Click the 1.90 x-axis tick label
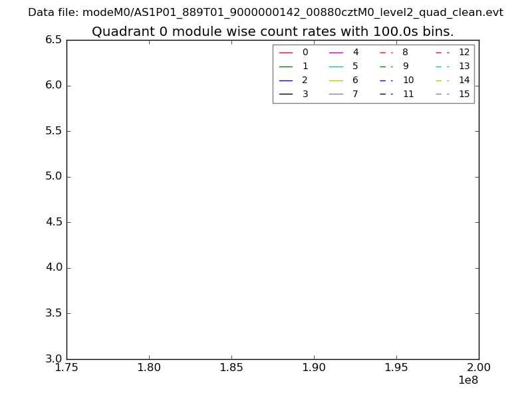Image resolution: width=532 pixels, height=399 pixels. (x=314, y=368)
